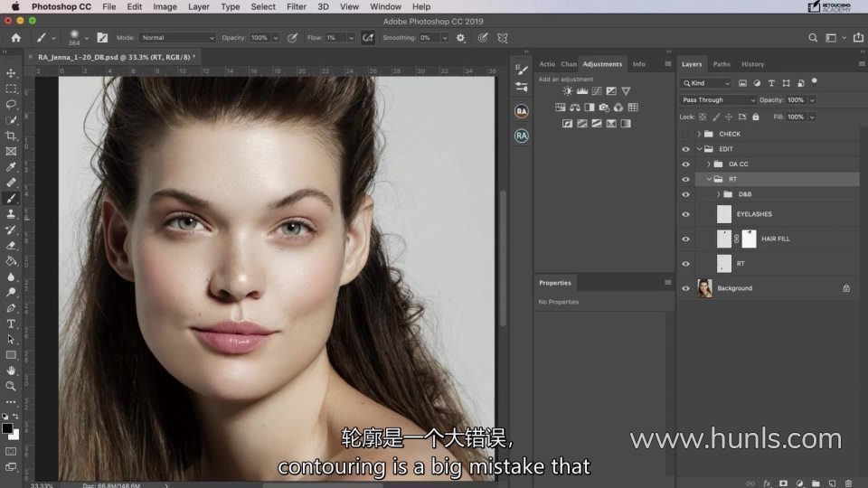The height and width of the screenshot is (488, 868).
Task: Open Adjustments panel menu button
Action: pyautogui.click(x=667, y=64)
